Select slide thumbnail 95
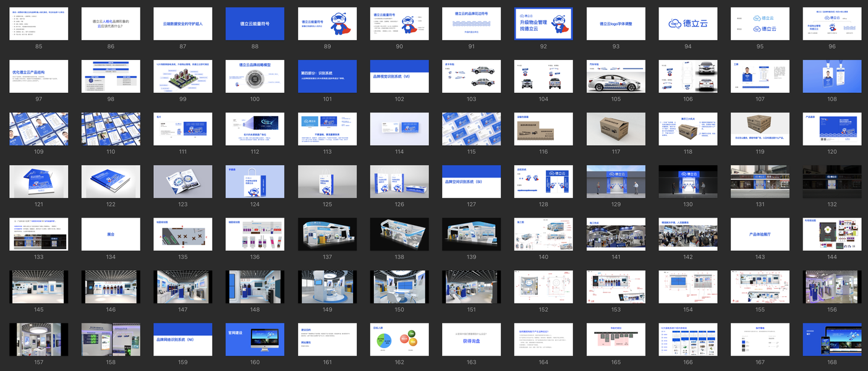 tap(760, 24)
